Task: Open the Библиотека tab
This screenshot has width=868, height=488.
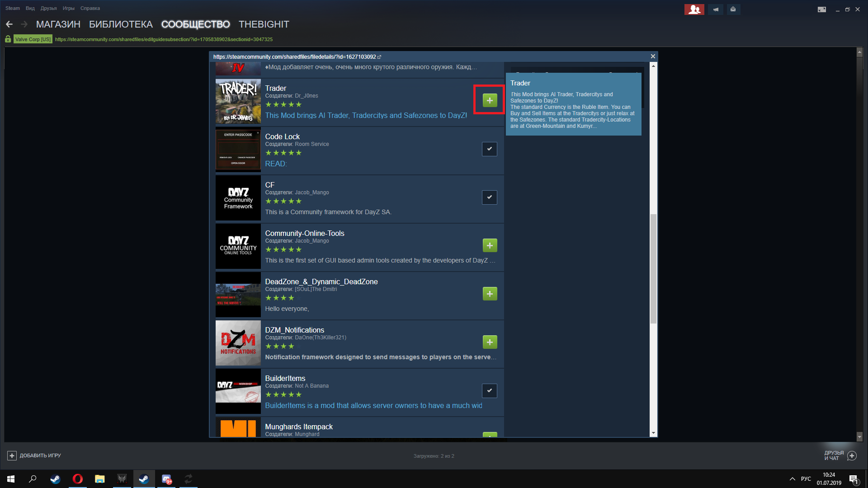Action: coord(121,24)
